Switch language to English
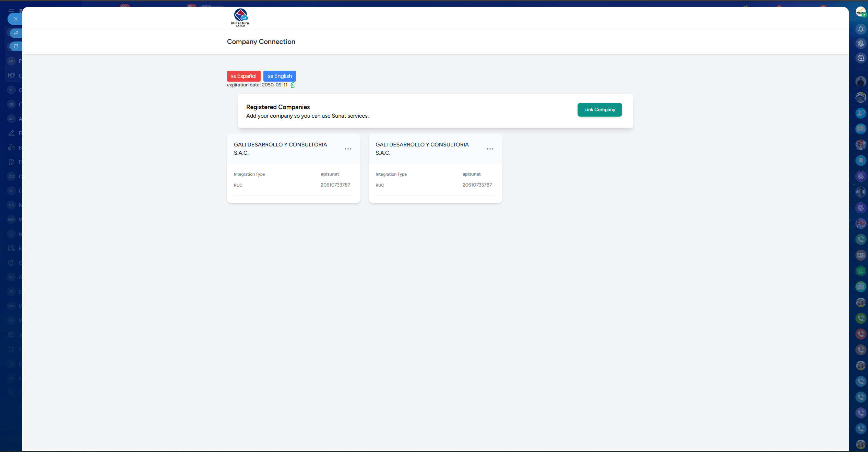The width and height of the screenshot is (868, 452). (x=280, y=76)
